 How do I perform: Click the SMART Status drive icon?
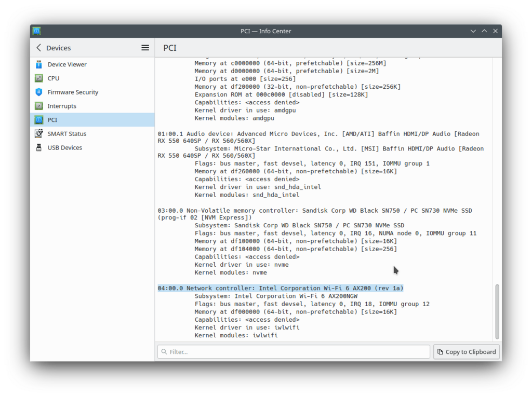(38, 133)
